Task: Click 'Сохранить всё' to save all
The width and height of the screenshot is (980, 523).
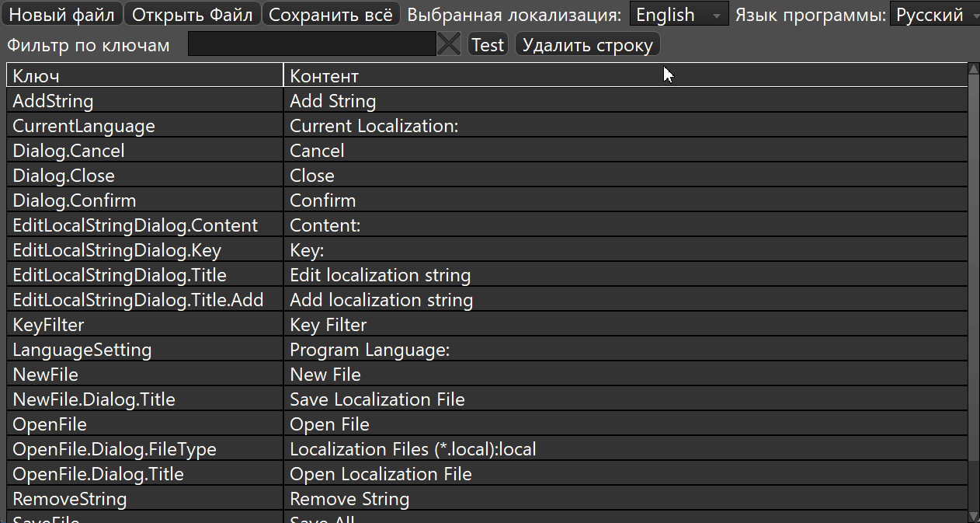Action: 331,14
